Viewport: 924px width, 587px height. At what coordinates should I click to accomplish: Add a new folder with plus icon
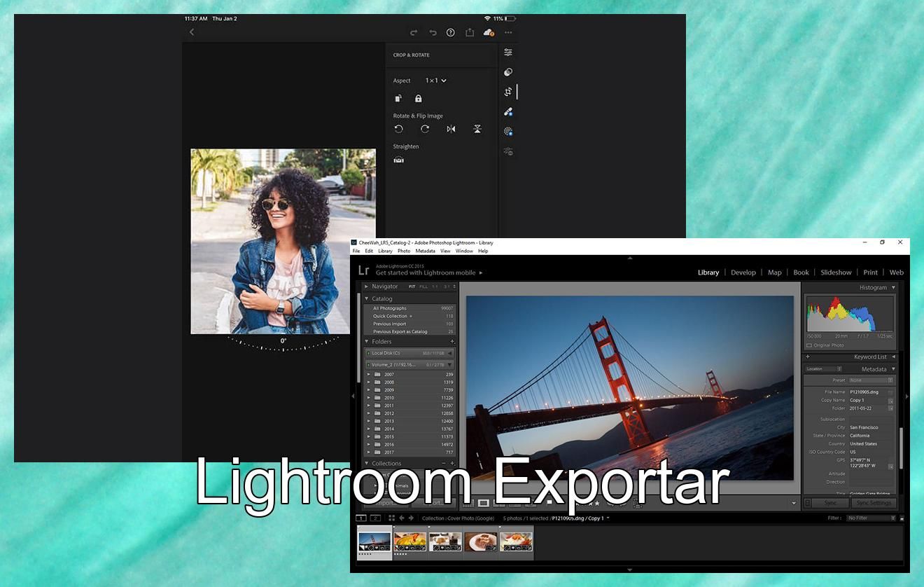[x=452, y=342]
